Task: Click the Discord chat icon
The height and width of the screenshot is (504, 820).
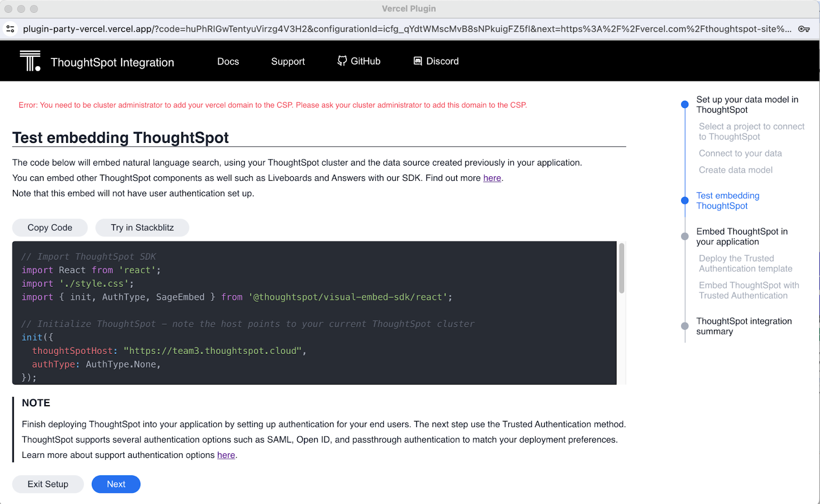Action: tap(418, 61)
